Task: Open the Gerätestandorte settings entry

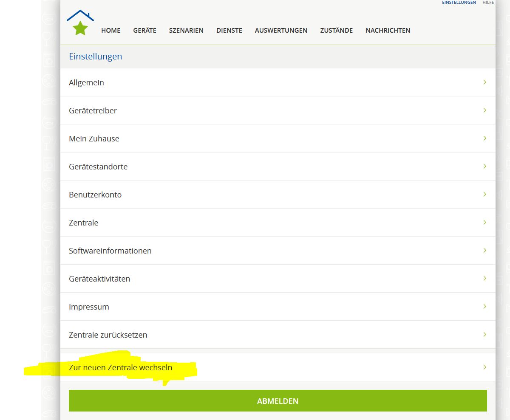Action: coord(98,166)
